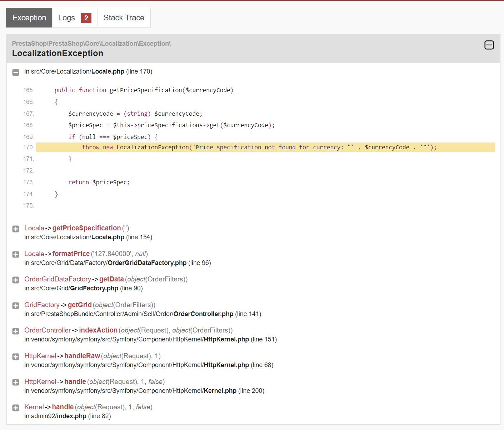The width and height of the screenshot is (504, 430).
Task: Click the Locale class name before getPriceSpecification
Action: pyautogui.click(x=34, y=228)
